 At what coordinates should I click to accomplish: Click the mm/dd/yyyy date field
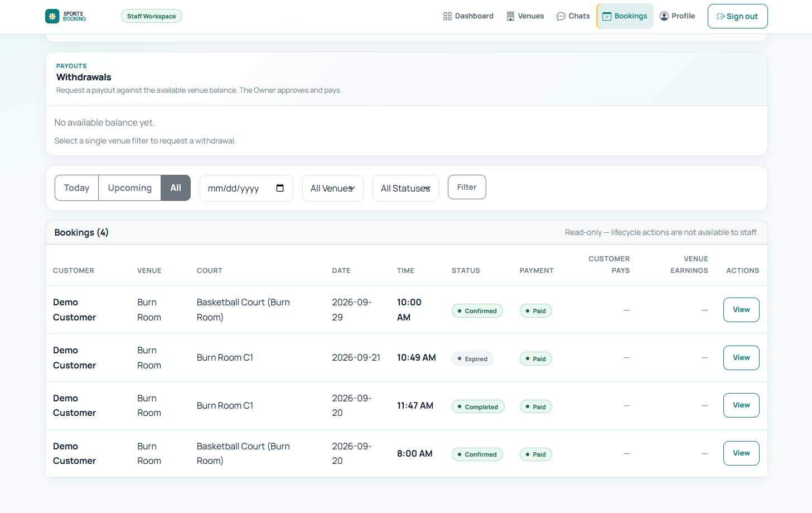pyautogui.click(x=246, y=188)
